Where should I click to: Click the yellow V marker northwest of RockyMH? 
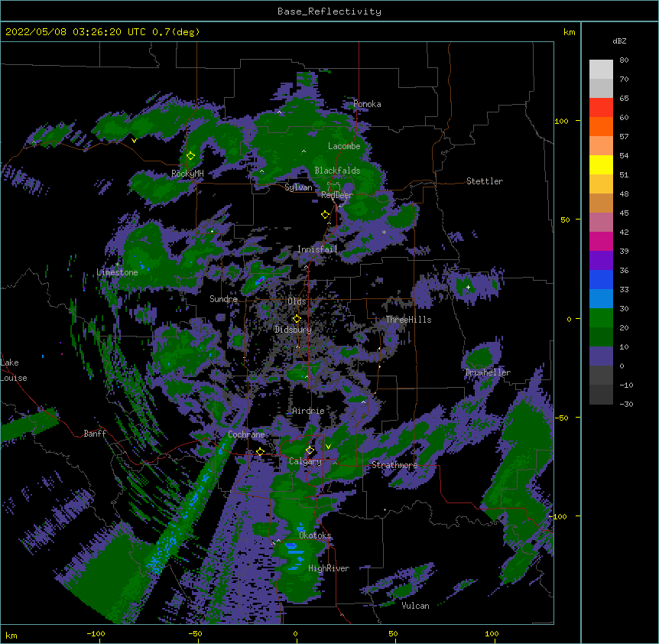click(134, 141)
